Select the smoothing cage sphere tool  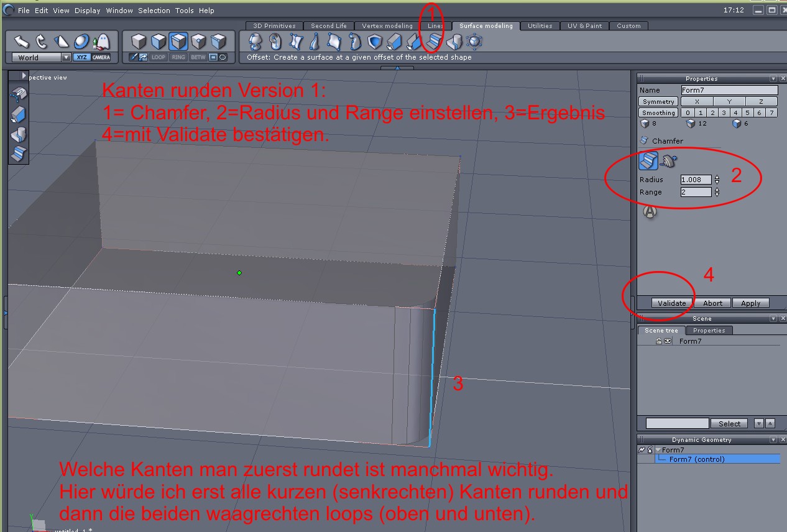click(476, 42)
